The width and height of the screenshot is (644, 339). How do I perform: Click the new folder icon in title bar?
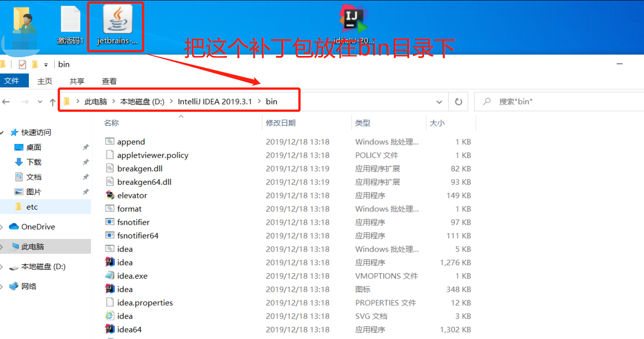point(35,64)
